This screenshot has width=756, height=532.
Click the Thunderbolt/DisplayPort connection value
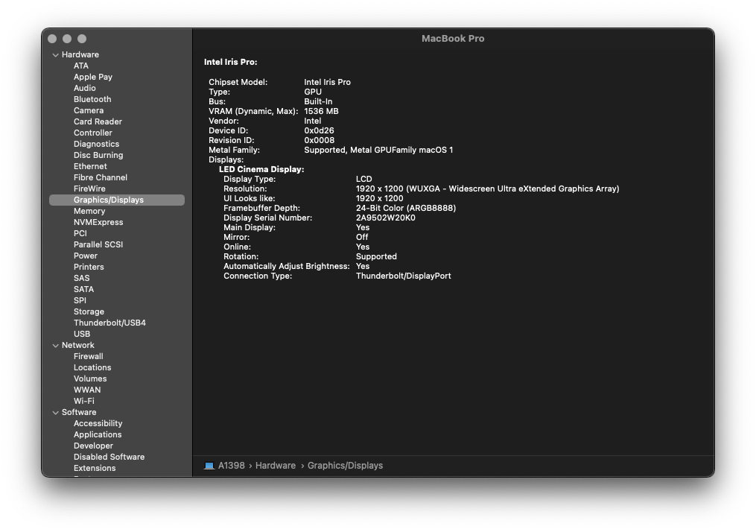click(403, 276)
